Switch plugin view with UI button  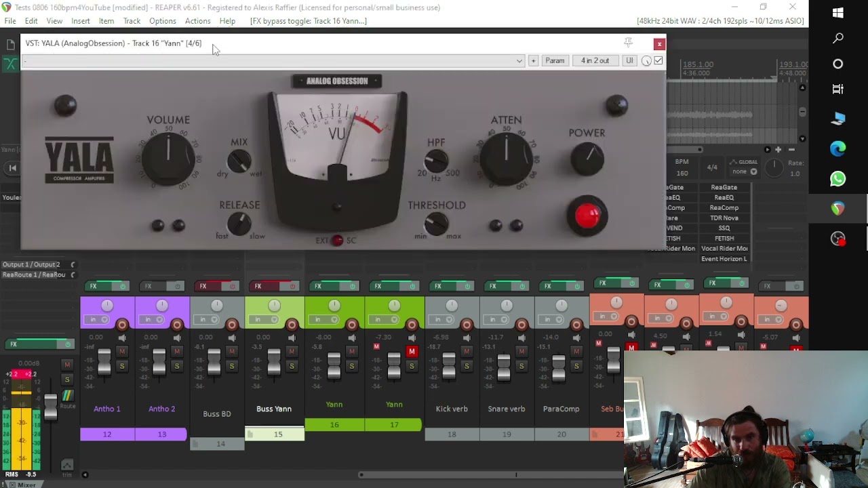pyautogui.click(x=629, y=61)
